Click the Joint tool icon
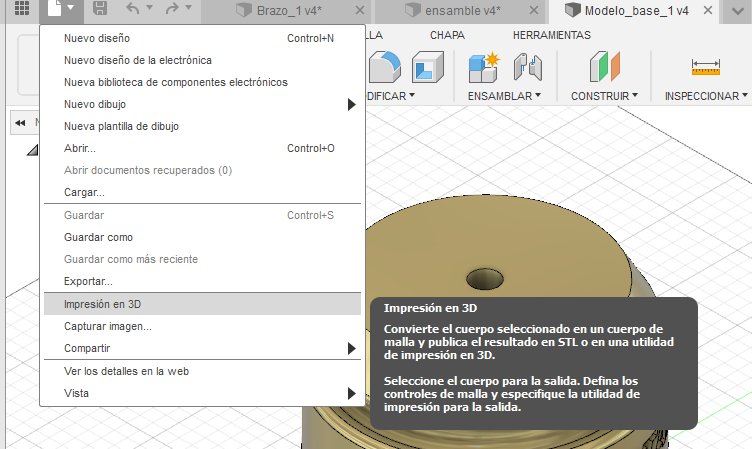This screenshot has height=449, width=752. (x=528, y=67)
